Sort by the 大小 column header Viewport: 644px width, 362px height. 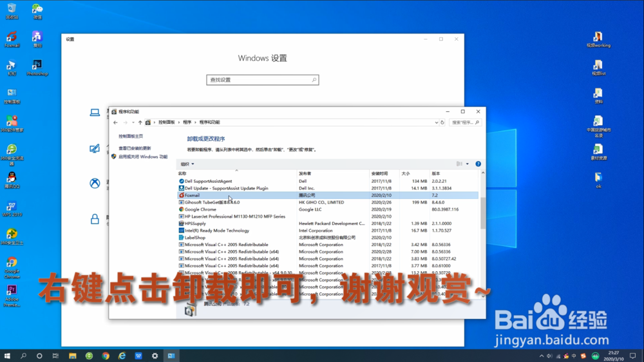click(x=414, y=173)
